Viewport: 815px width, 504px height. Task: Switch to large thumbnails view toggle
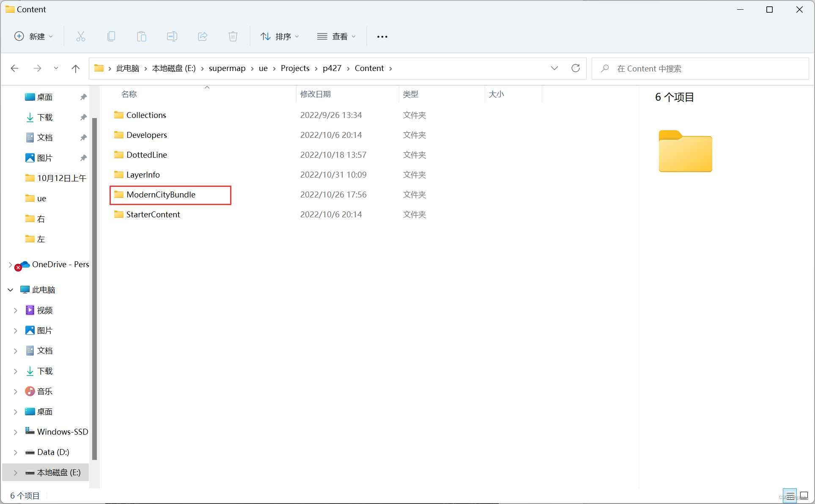coord(804,496)
